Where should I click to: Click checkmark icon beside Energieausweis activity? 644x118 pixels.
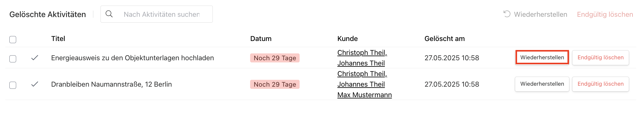tap(35, 57)
